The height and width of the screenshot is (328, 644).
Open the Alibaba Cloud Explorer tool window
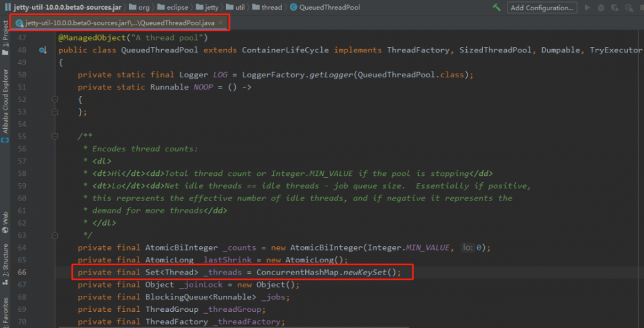coord(5,106)
